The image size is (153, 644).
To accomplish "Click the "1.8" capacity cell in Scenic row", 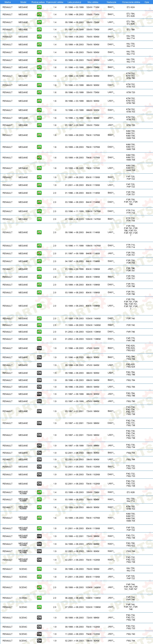I will coord(55,577).
